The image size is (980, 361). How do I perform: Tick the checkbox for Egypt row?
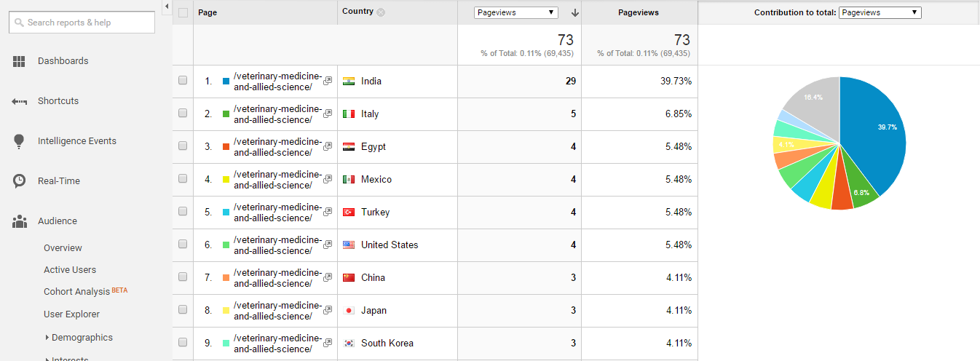click(183, 146)
